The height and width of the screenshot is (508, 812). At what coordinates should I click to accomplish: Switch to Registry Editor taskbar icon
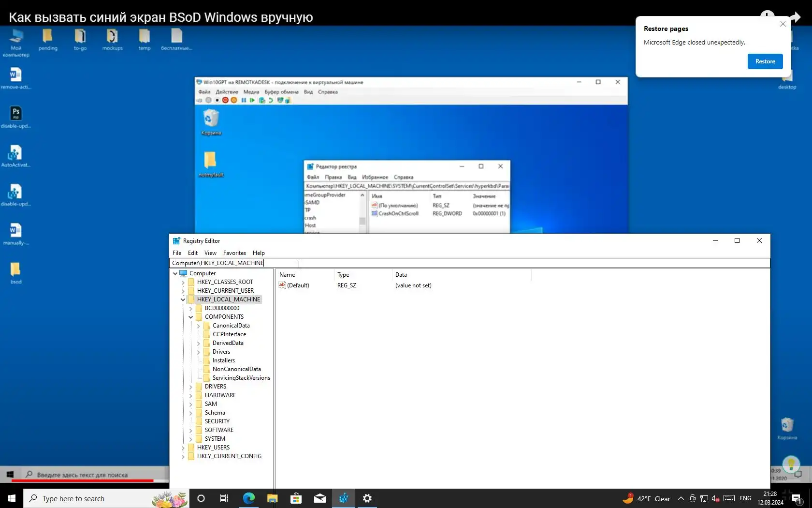pyautogui.click(x=344, y=498)
